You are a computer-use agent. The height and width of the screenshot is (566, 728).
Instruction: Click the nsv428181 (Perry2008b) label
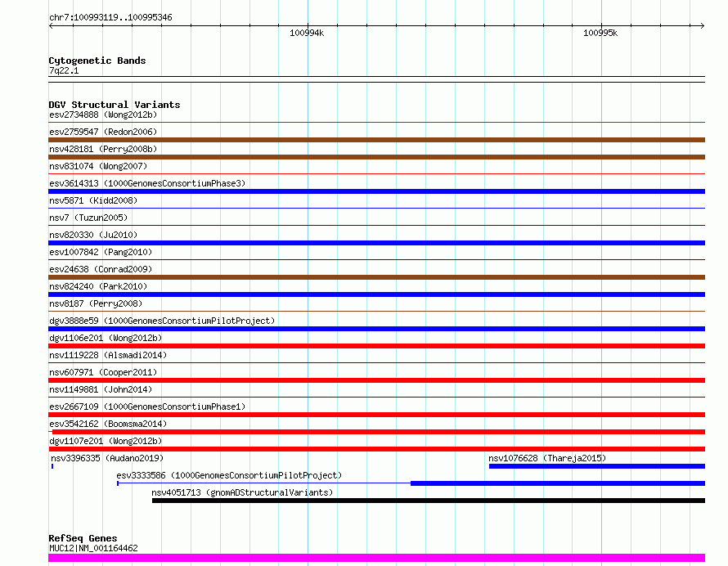[103, 149]
